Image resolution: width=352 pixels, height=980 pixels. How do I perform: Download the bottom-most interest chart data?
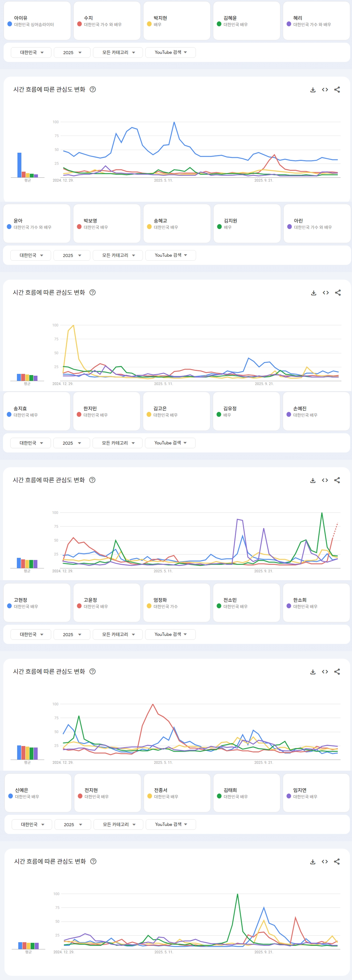pyautogui.click(x=312, y=861)
